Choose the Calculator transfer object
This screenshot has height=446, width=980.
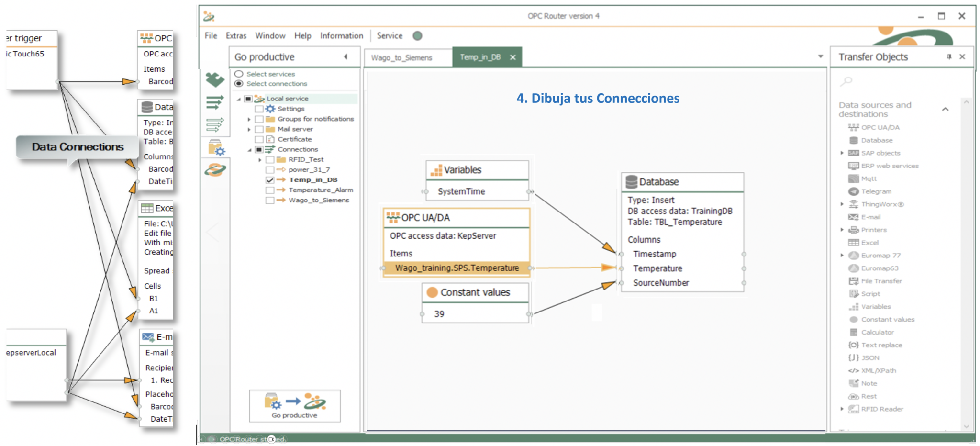click(x=877, y=332)
